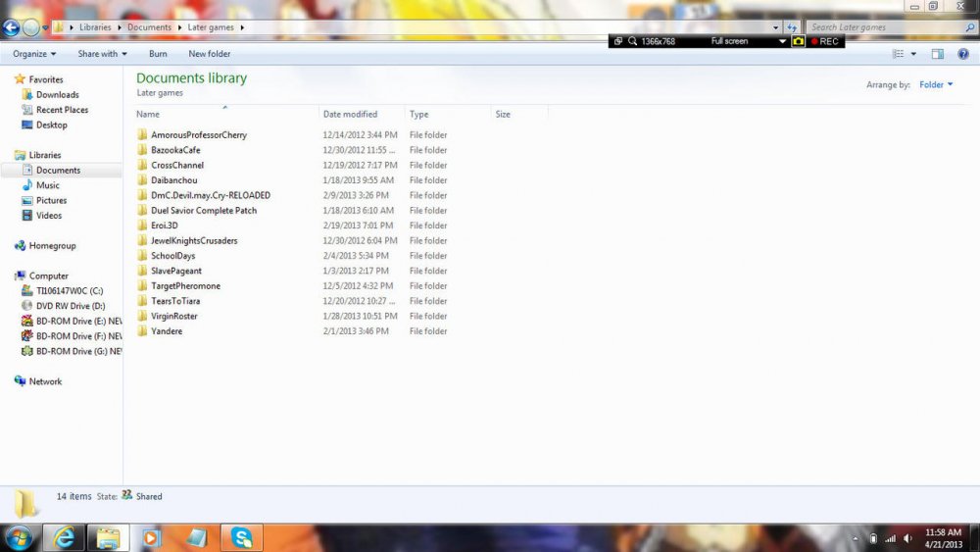This screenshot has width=980, height=552.
Task: Expand the Arrange by Folder dropdown
Action: 936,85
